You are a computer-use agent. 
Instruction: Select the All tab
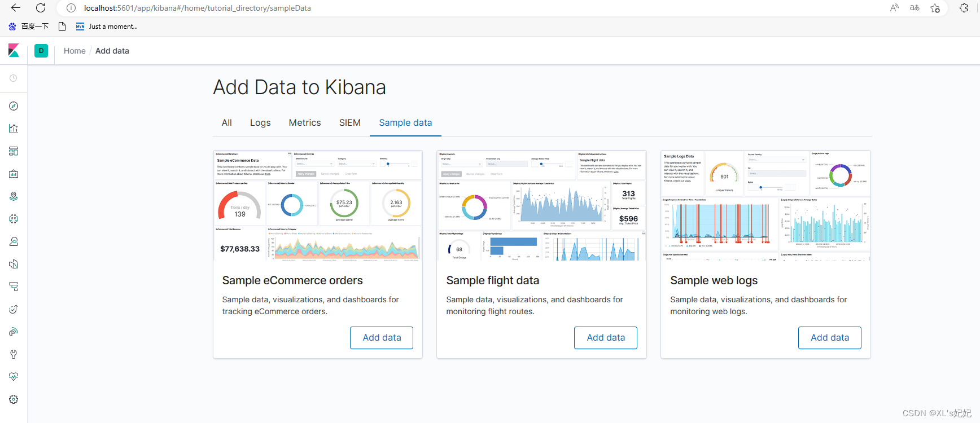point(227,122)
